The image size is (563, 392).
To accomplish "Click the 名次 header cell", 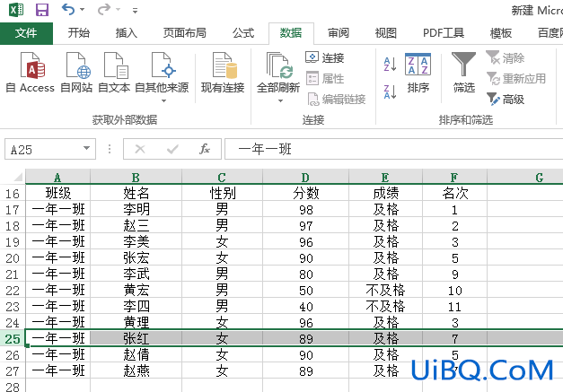I will [454, 194].
